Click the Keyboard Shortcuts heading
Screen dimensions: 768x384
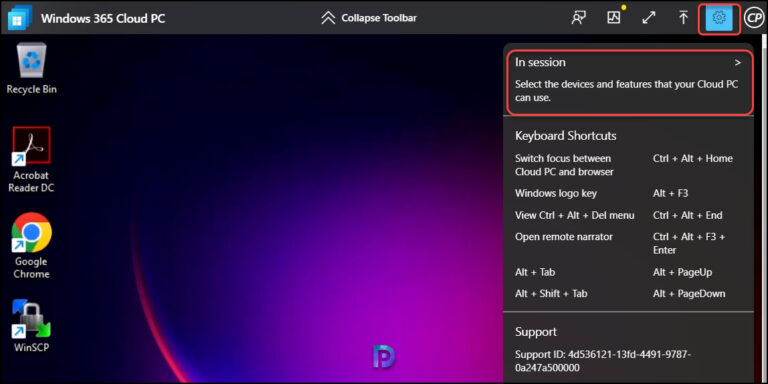click(x=565, y=136)
